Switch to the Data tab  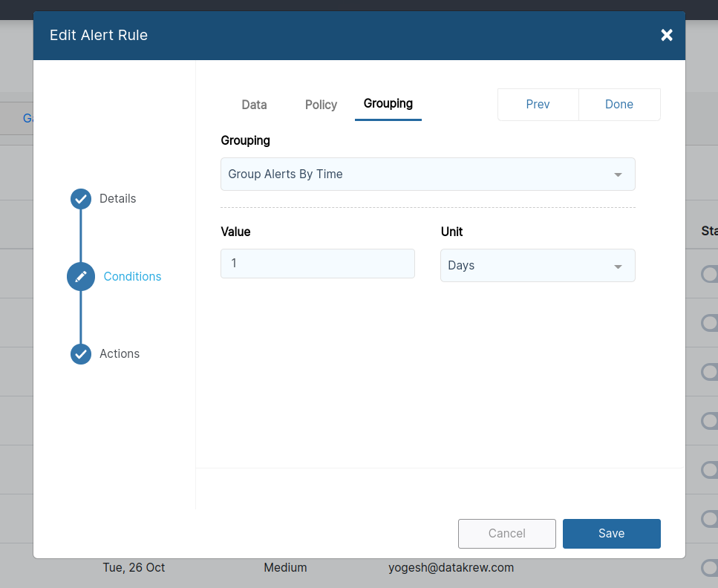pyautogui.click(x=254, y=105)
